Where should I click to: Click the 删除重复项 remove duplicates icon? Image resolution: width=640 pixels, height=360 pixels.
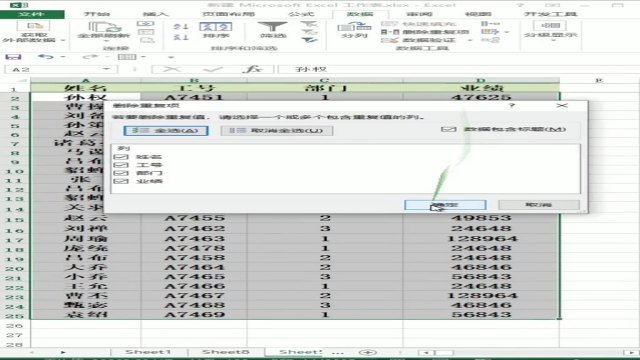click(384, 32)
